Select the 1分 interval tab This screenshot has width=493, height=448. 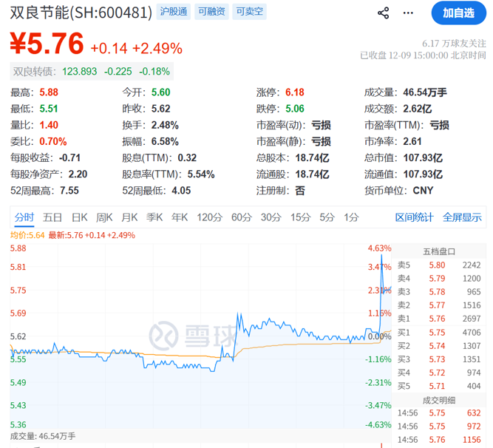[350, 217]
